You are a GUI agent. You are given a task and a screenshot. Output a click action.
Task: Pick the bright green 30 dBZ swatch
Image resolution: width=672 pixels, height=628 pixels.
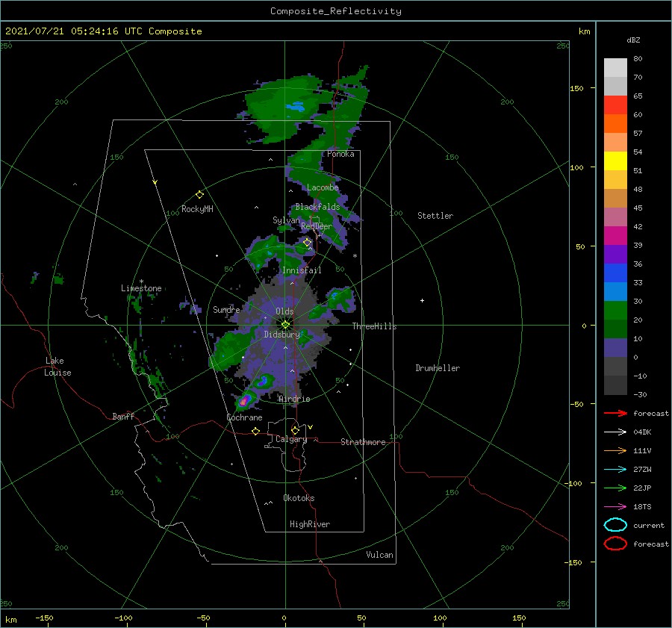[615, 310]
